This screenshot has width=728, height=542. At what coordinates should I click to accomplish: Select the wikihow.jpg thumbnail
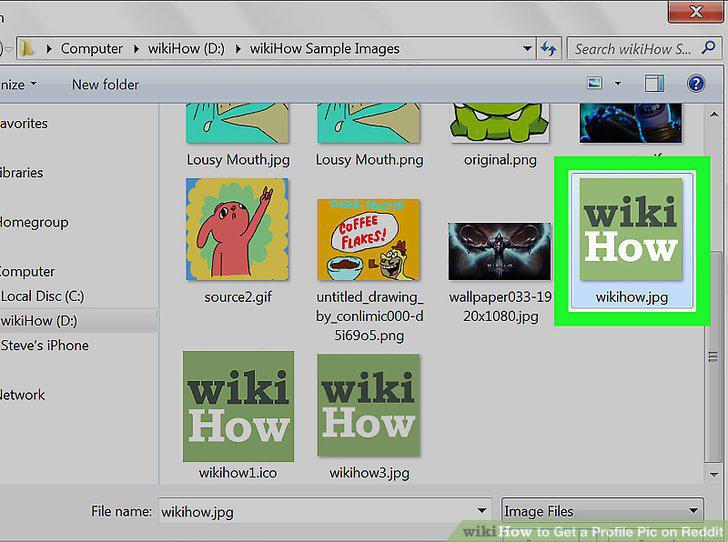[x=631, y=229]
